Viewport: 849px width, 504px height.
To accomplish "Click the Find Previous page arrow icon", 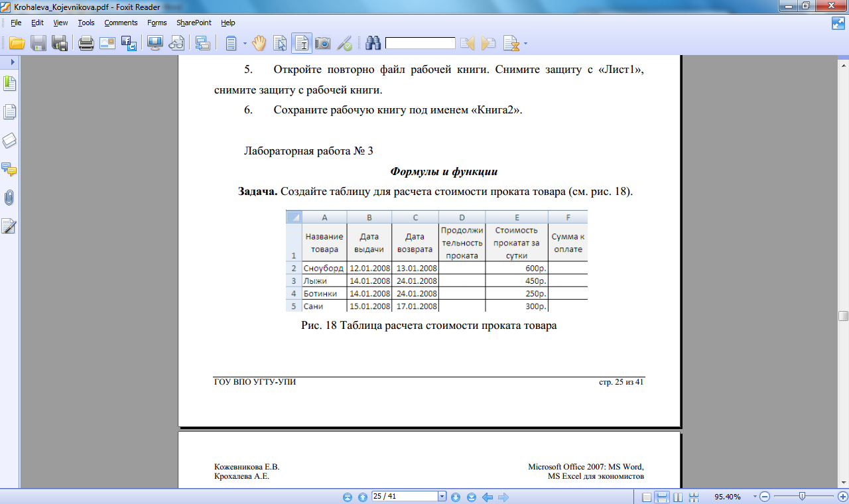I will pyautogui.click(x=468, y=44).
